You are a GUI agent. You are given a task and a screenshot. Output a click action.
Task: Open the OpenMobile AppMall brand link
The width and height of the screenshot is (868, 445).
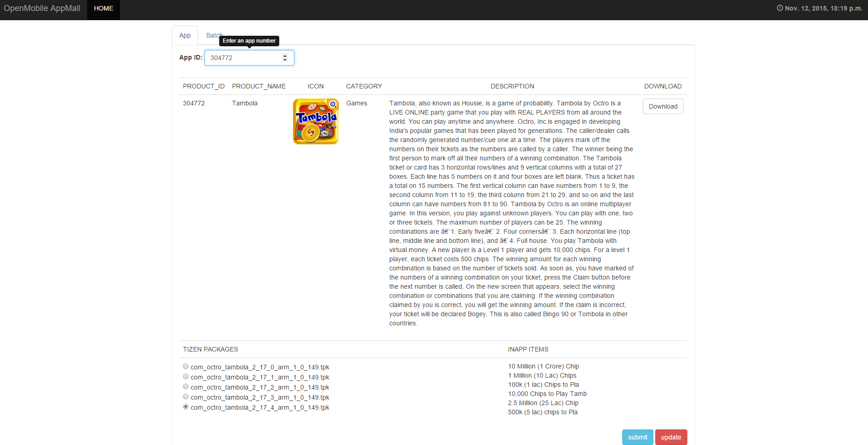pyautogui.click(x=42, y=8)
